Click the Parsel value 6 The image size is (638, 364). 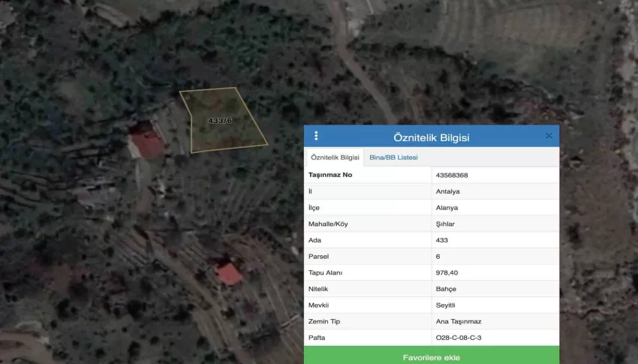[x=438, y=257]
